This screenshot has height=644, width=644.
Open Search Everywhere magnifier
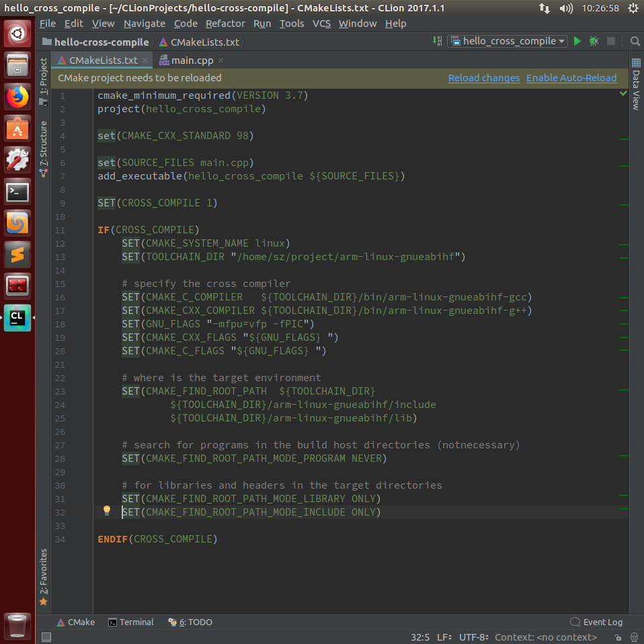pos(635,41)
